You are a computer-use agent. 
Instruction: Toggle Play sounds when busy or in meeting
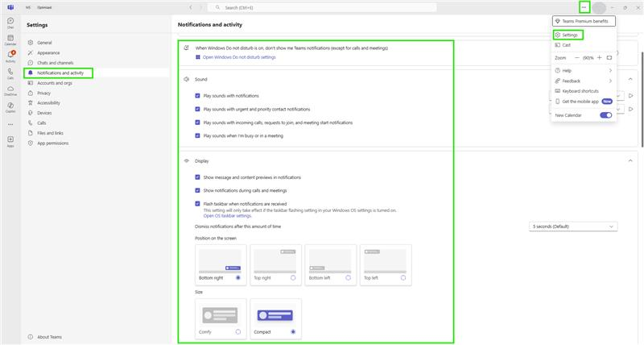[x=197, y=135]
